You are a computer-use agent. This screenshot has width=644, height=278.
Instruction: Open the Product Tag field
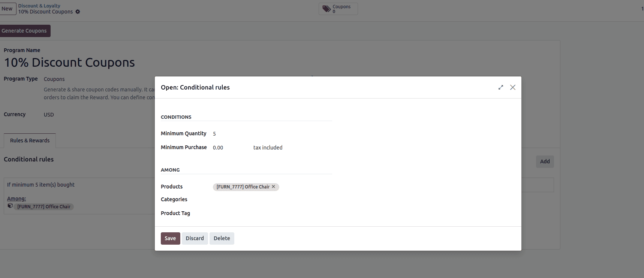click(272, 213)
